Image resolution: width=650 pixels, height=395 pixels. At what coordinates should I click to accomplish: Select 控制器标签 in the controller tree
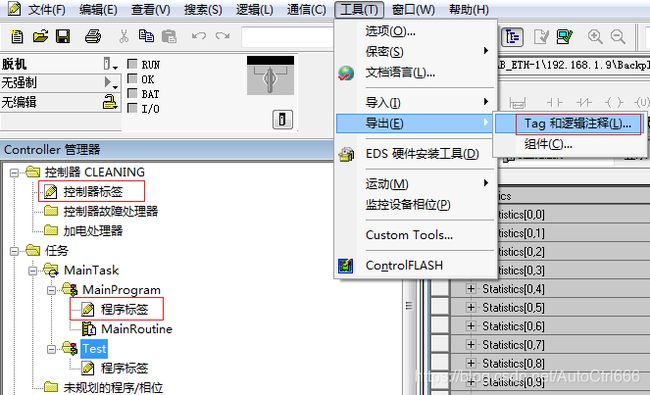[93, 191]
